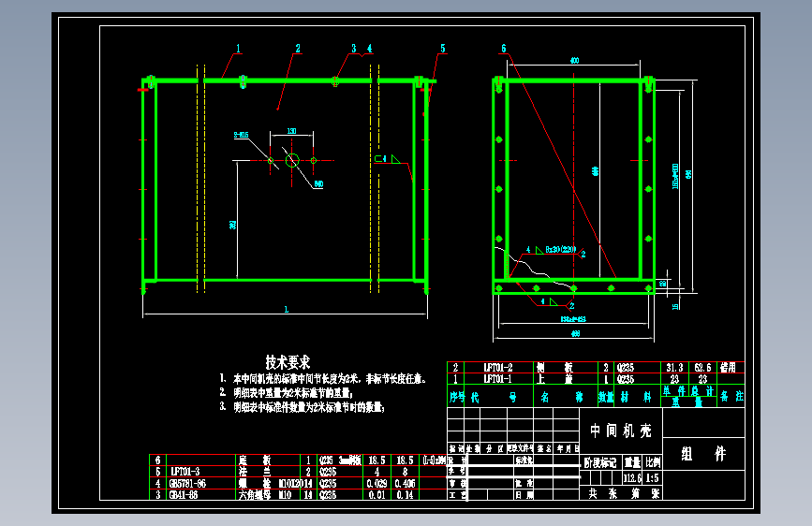Click the 组件 label in title block
This screenshot has width=812, height=526.
click(x=703, y=454)
